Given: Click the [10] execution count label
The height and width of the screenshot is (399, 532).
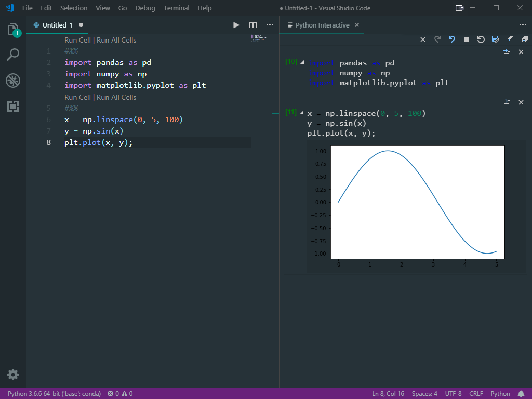Looking at the screenshot, I should point(291,62).
